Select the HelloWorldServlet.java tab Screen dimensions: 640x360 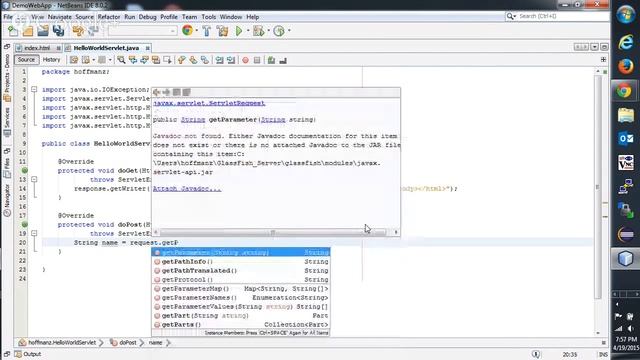(x=106, y=48)
